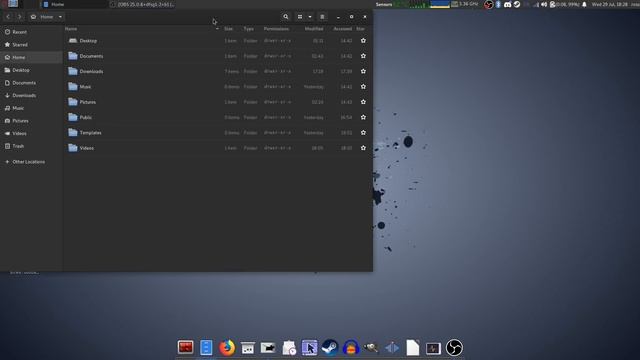Screen dimensions: 640x360
Task: Launch OBS Studio from the dock
Action: [454, 348]
